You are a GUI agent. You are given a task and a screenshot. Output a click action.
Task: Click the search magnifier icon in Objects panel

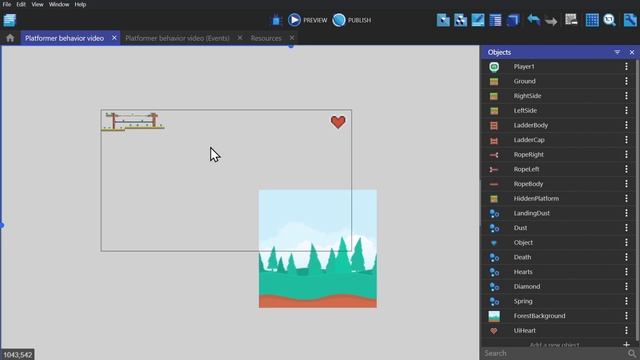632,353
